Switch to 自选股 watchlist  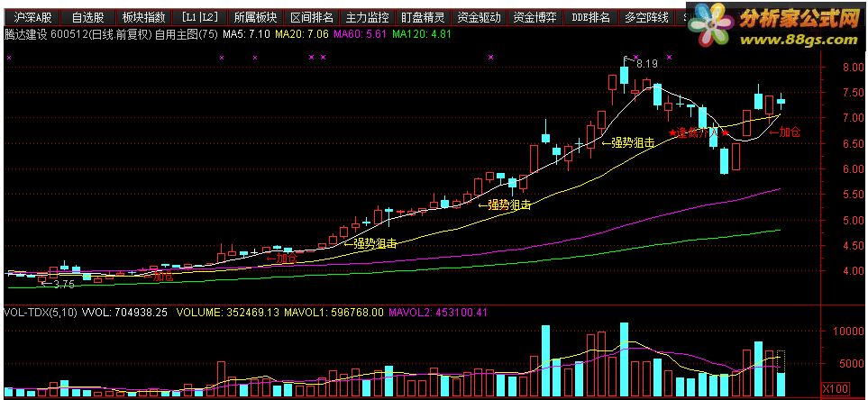pos(88,18)
